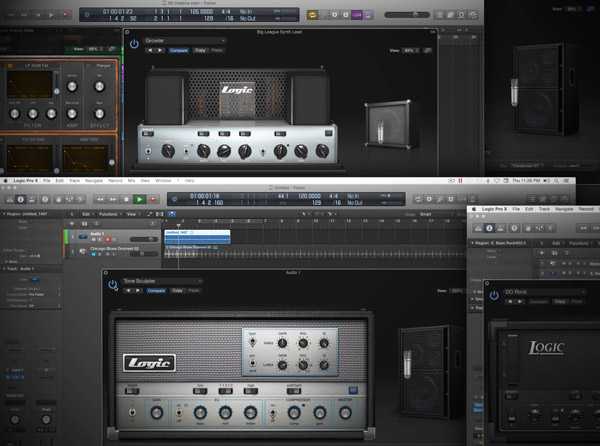The image size is (600, 446).
Task: Click the Stop button in main transport
Action: click(126, 199)
